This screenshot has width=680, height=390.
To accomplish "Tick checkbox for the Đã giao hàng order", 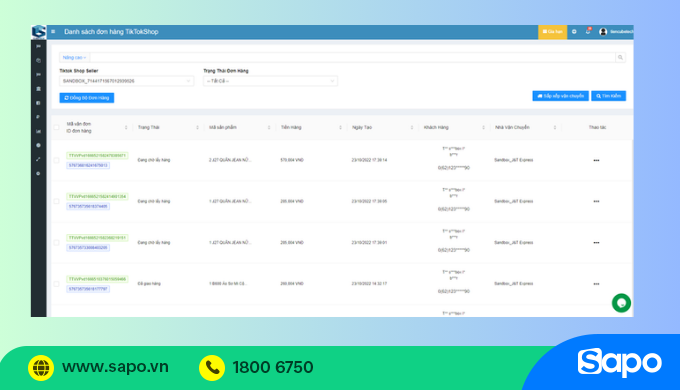I will click(x=56, y=284).
